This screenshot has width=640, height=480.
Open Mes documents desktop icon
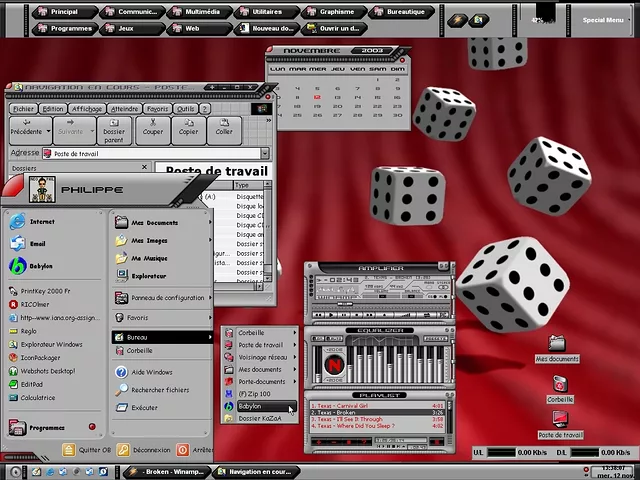pyautogui.click(x=557, y=348)
